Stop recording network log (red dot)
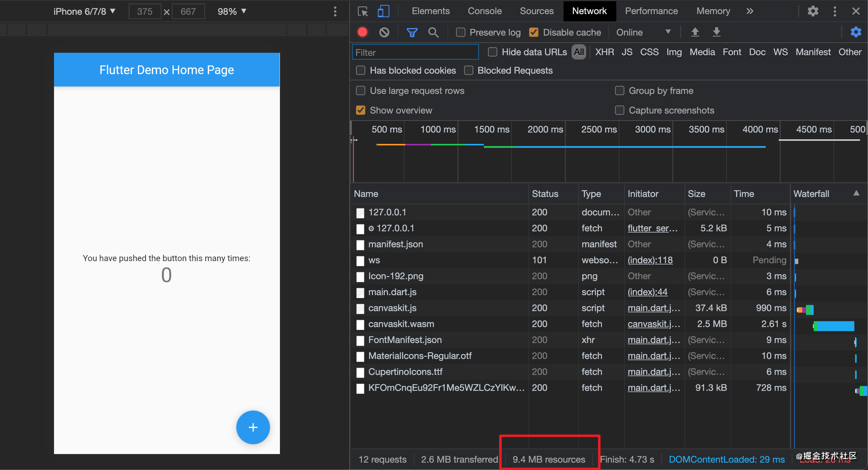The height and width of the screenshot is (470, 868). click(362, 32)
